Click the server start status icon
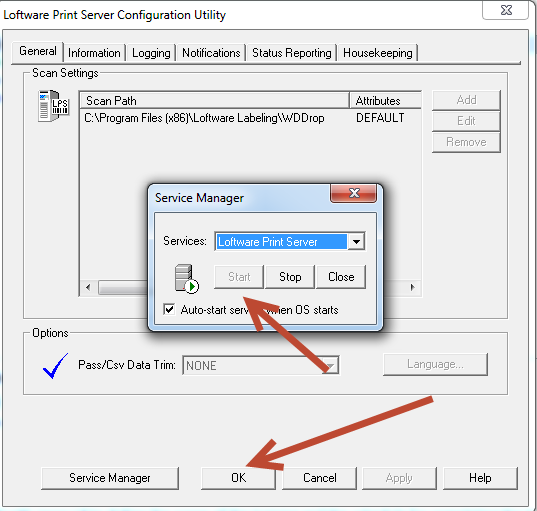Viewport: 537px width, 511px height. pos(187,279)
